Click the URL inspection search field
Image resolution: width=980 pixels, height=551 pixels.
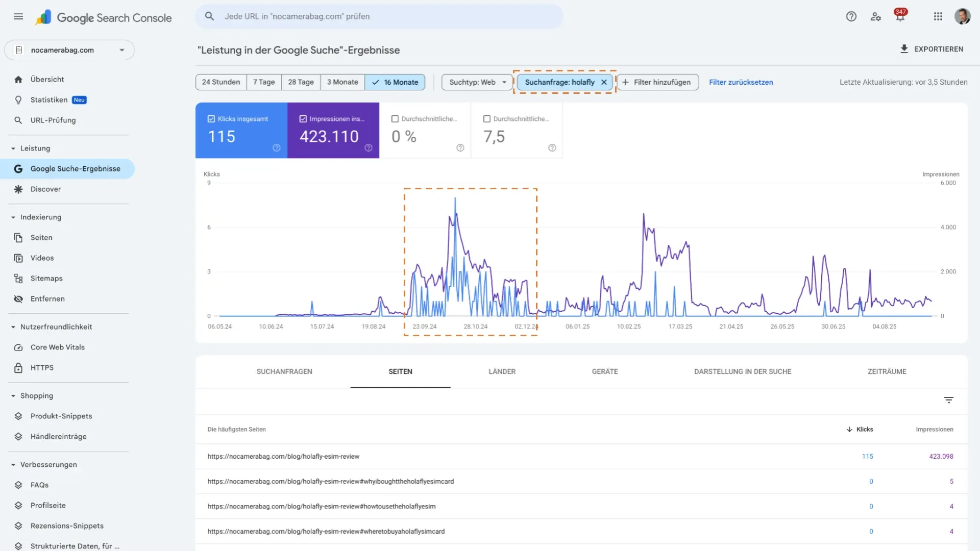pyautogui.click(x=379, y=16)
